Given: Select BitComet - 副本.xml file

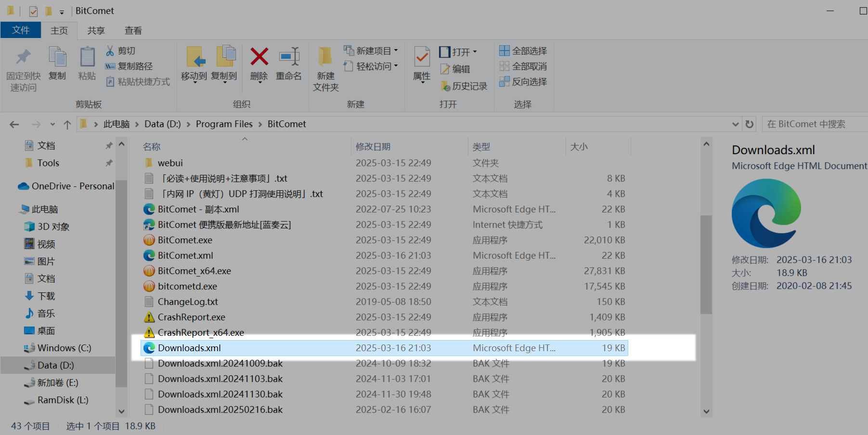Looking at the screenshot, I should [x=198, y=209].
